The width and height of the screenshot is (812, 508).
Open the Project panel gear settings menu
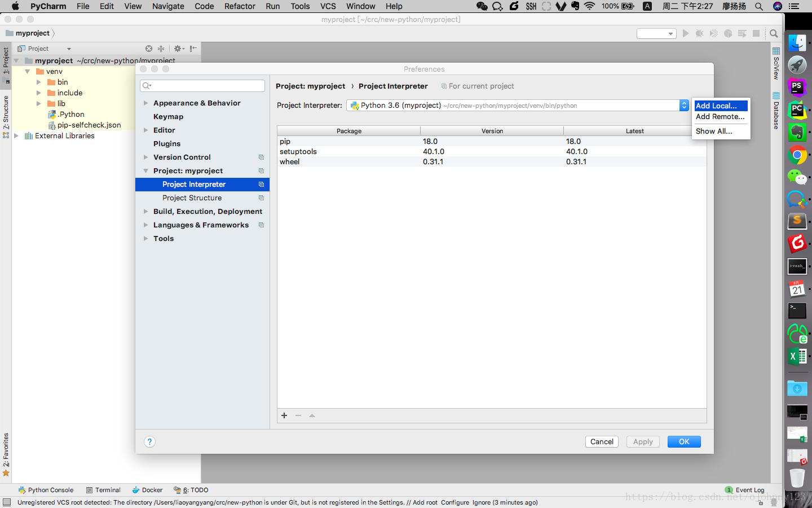179,49
